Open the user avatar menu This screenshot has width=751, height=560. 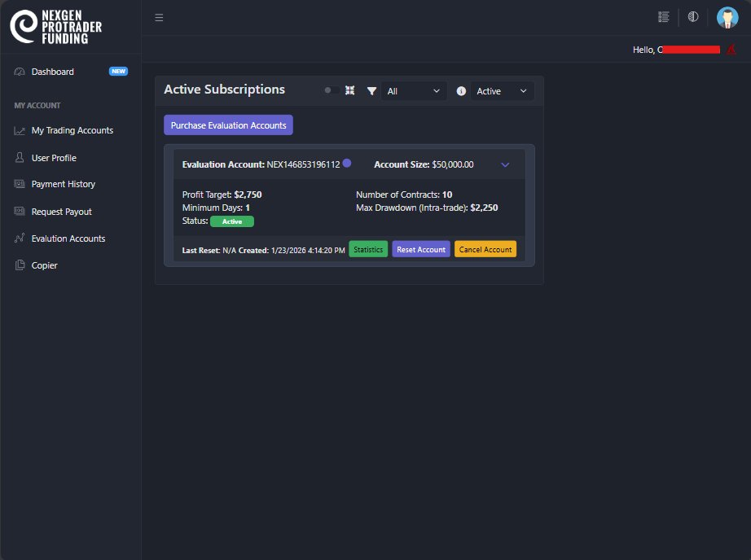[727, 18]
